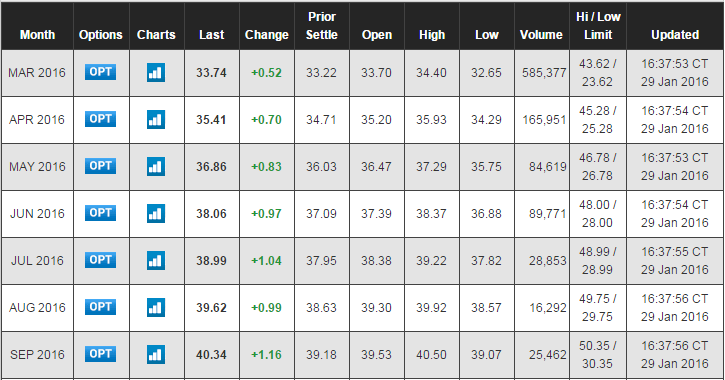Open the chart icon for JUL 2016
Viewport: 725px width, 380px height.
pos(156,261)
